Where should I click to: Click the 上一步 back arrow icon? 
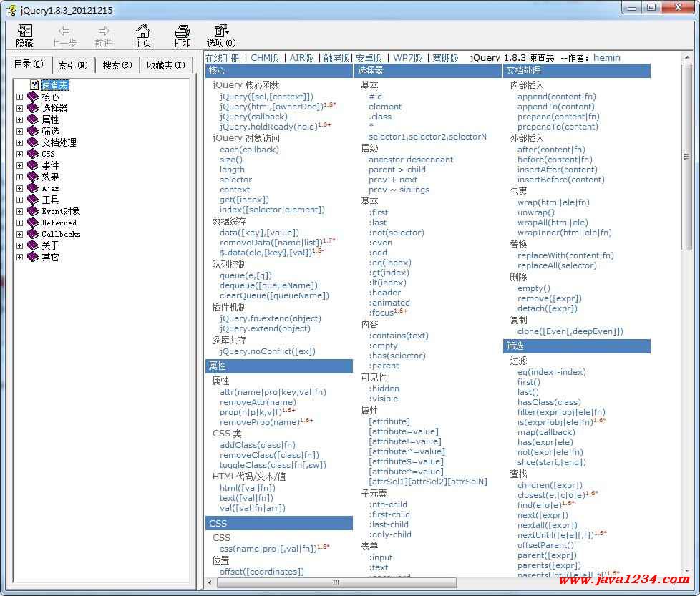[64, 31]
